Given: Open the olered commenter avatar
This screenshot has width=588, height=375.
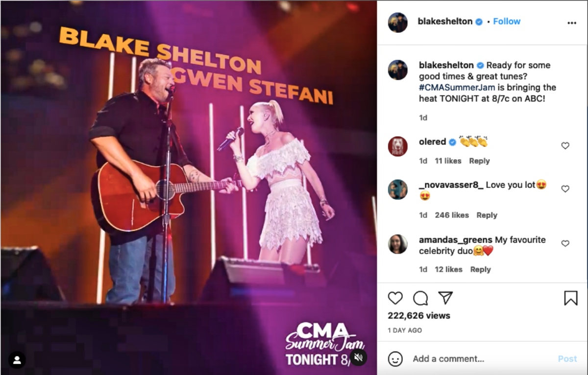Looking at the screenshot, I should tap(398, 146).
